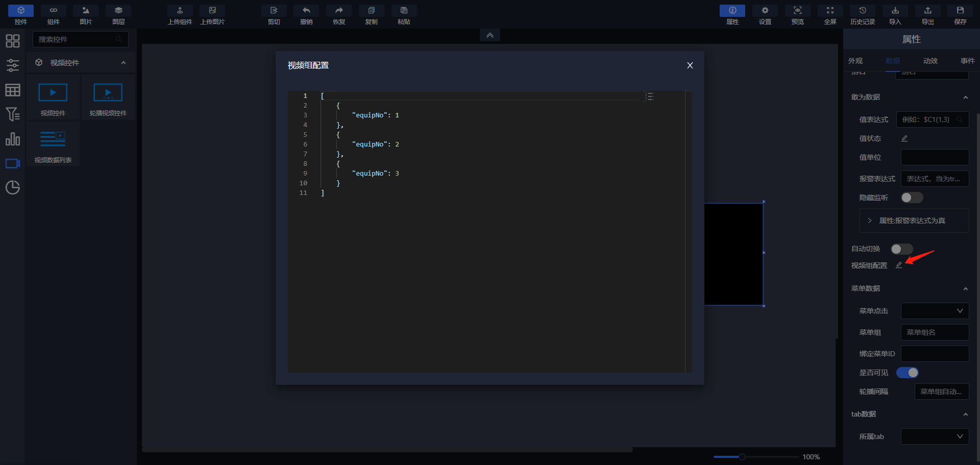Select the 轮播视频控件 carousel video widget
This screenshot has height=465, width=980.
point(108,97)
